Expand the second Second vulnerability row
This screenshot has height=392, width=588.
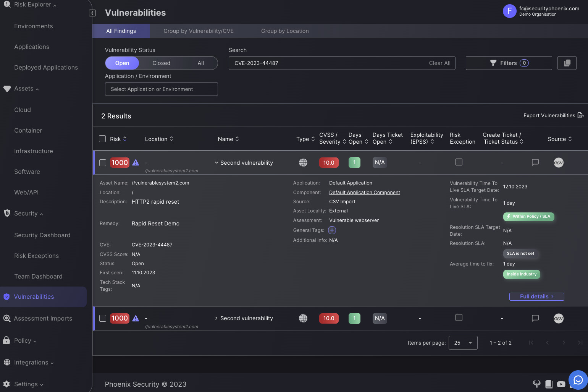pyautogui.click(x=216, y=318)
